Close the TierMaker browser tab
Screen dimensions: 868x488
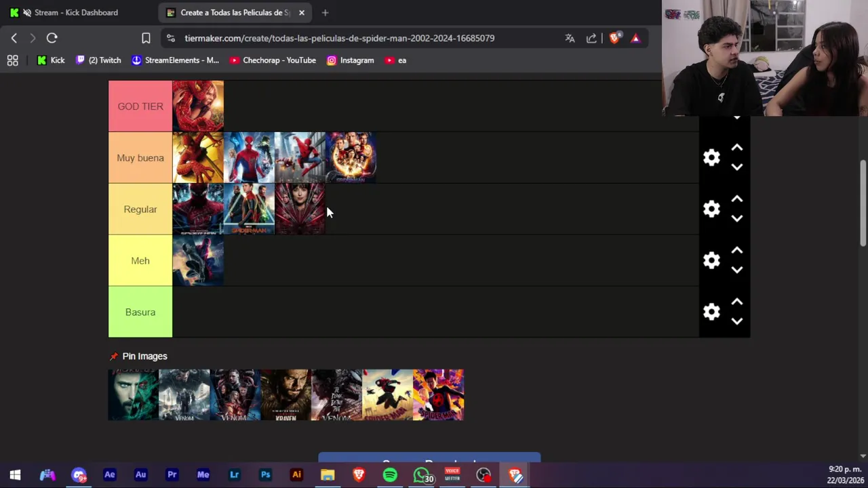[x=302, y=12]
